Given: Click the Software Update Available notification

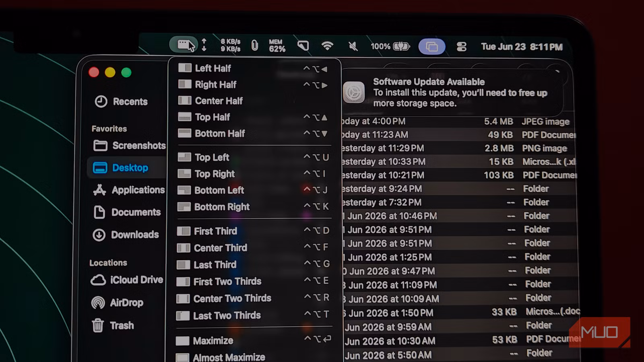Looking at the screenshot, I should [x=452, y=92].
